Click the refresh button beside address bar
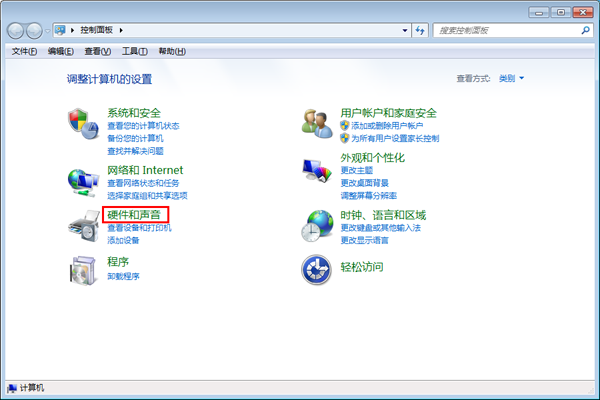Viewport: 600px width, 400px height. click(421, 31)
